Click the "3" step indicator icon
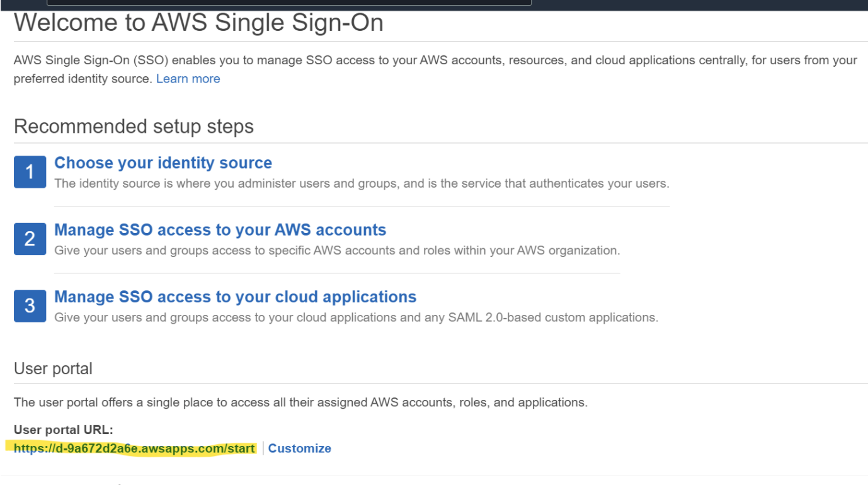868x485 pixels. coord(30,305)
